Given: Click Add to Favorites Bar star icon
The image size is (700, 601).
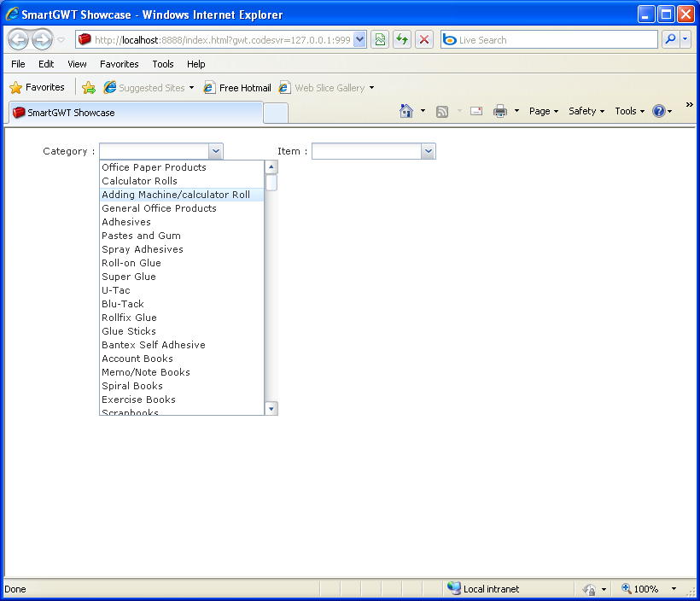Looking at the screenshot, I should pyautogui.click(x=89, y=88).
